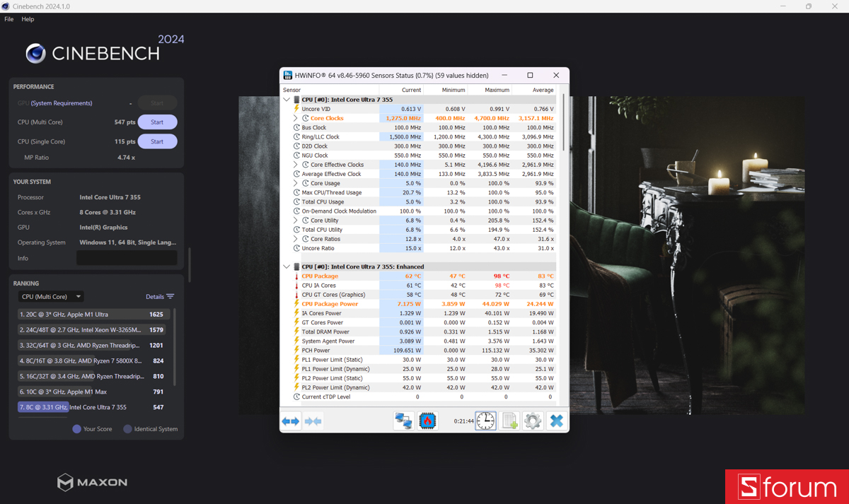Expand the Core Effective Clocks row

tap(296, 164)
